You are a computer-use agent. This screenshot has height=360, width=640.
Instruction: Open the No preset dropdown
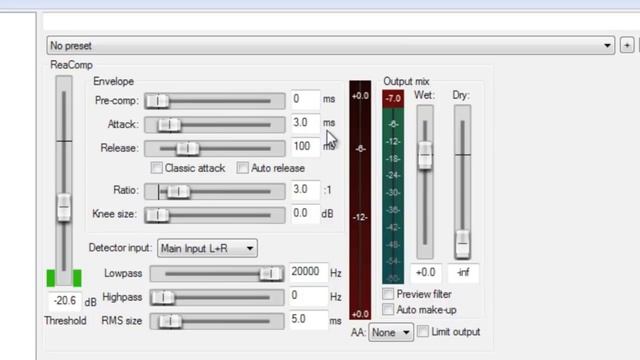pos(331,45)
